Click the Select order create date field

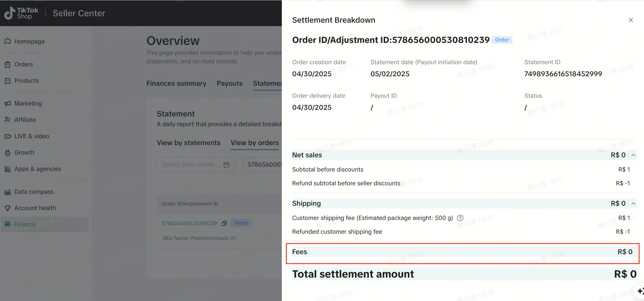pos(191,165)
